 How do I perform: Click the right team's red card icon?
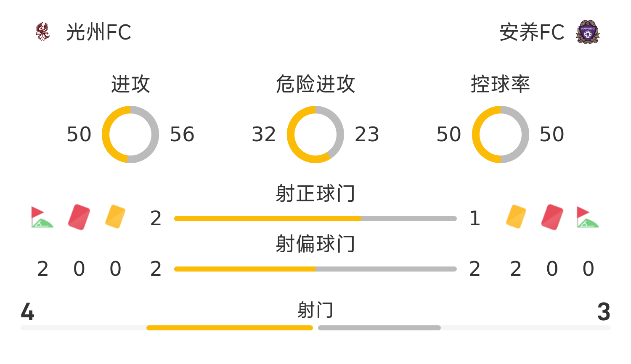point(552,217)
